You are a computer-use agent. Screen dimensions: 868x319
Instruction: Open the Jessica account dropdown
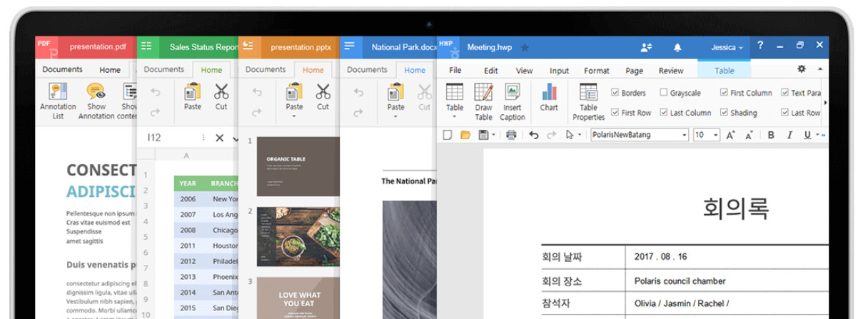point(727,48)
